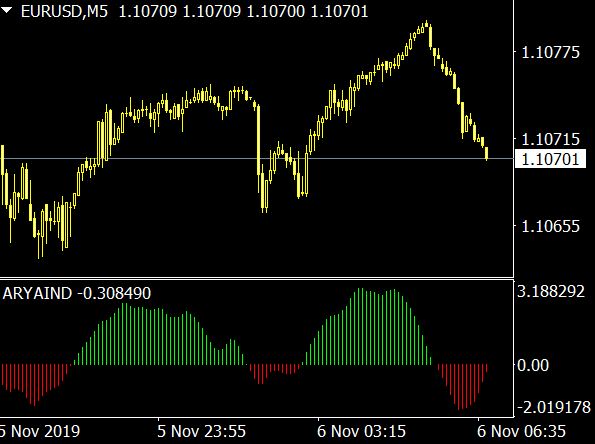Click the OHLC values 1.10709 1.10709 1.10700 1.10701

[243, 11]
